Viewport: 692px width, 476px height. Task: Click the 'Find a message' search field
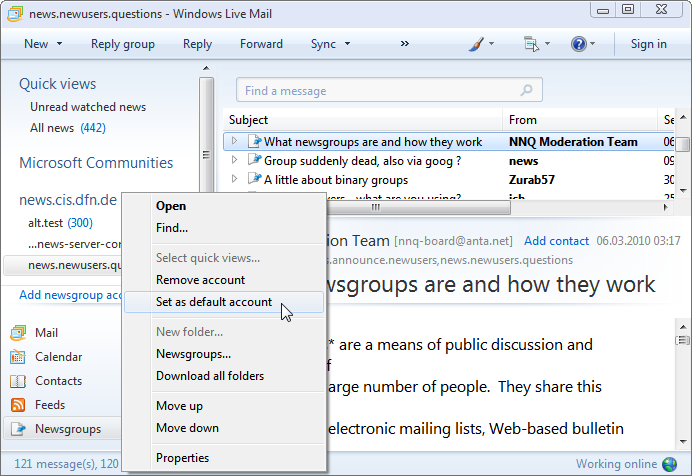click(x=380, y=90)
